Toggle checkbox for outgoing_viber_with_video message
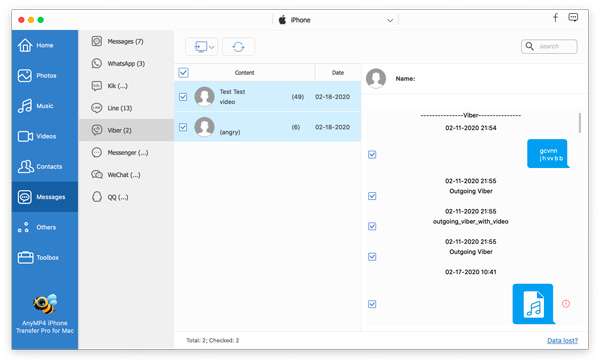 click(372, 226)
